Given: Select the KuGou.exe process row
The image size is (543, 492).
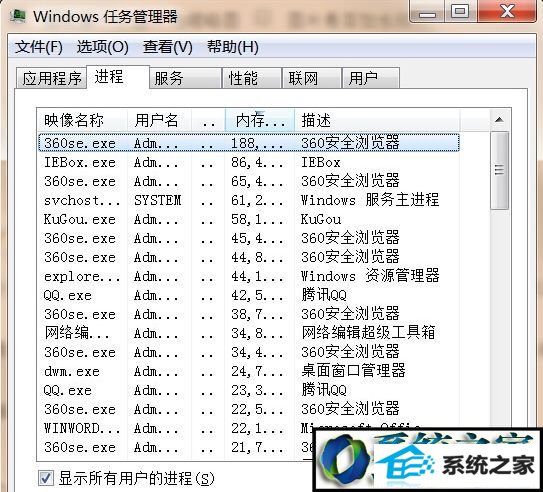Looking at the screenshot, I should 249,219.
